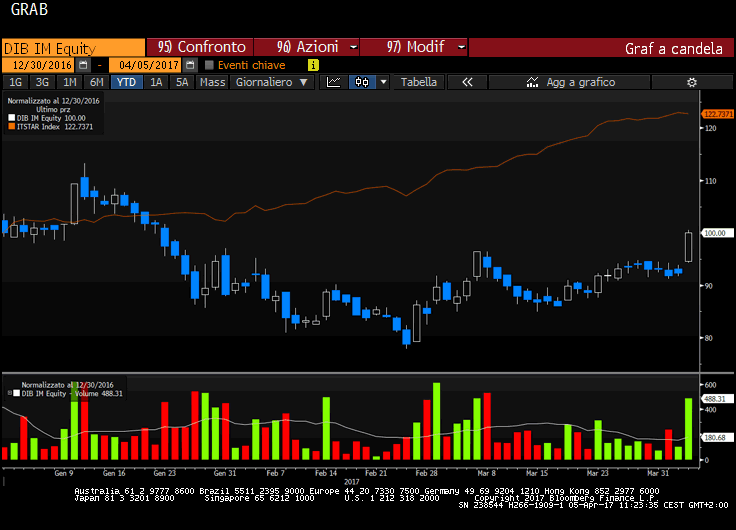
Task: Click white DIB IM Equity legend marker
Action: pyautogui.click(x=11, y=118)
